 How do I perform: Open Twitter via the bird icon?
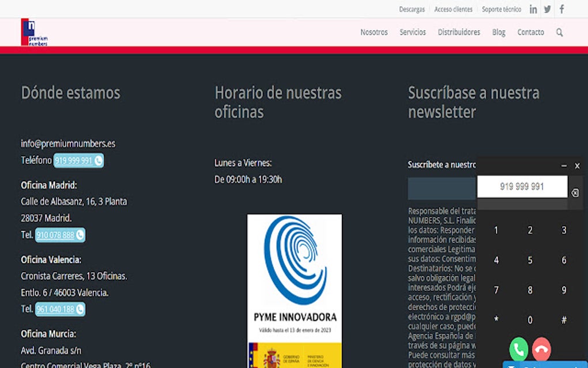coord(546,9)
